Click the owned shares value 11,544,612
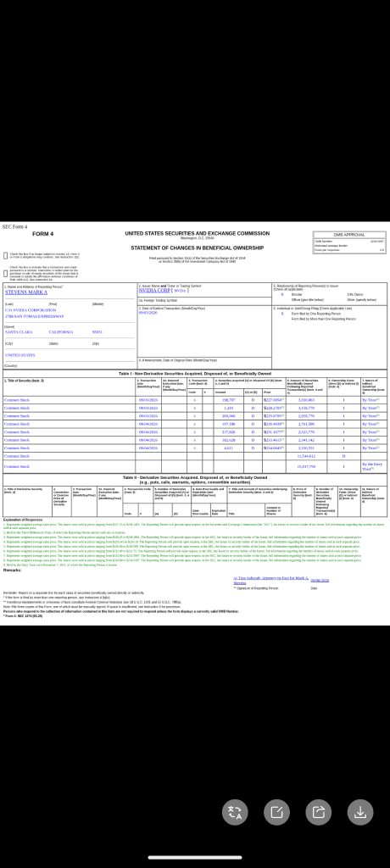 pyautogui.click(x=306, y=455)
